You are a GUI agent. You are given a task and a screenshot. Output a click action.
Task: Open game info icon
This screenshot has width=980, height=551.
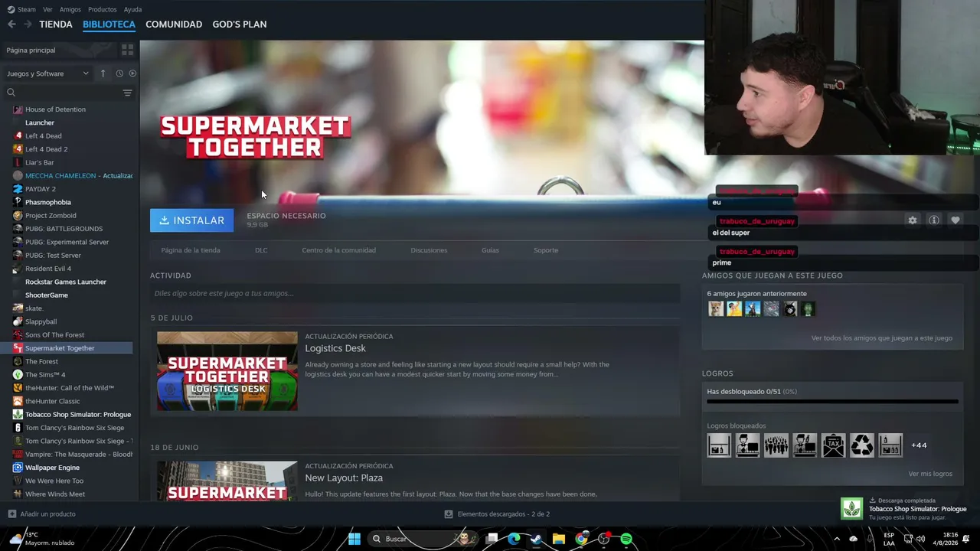(x=934, y=220)
